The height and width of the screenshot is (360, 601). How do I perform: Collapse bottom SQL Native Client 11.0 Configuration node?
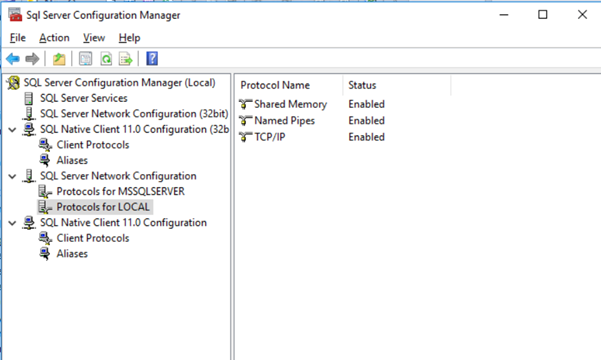pos(12,223)
